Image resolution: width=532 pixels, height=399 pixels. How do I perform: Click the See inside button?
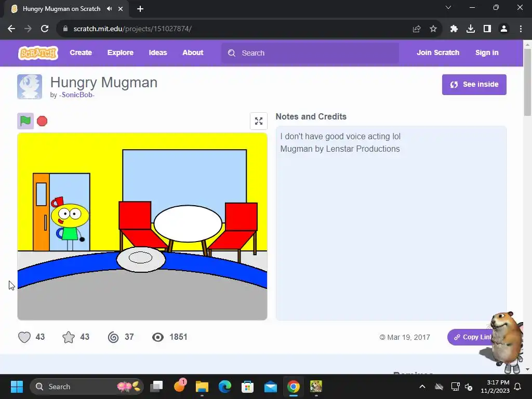[x=474, y=85]
